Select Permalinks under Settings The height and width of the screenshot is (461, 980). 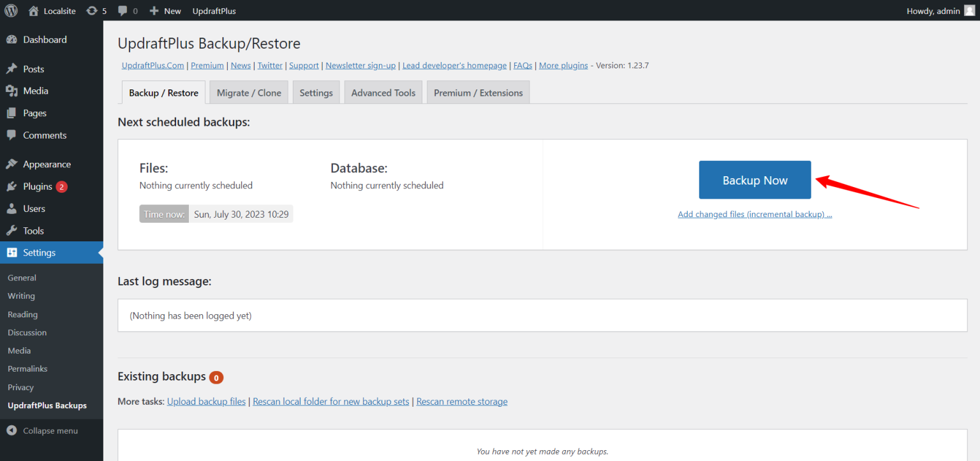[x=27, y=368]
